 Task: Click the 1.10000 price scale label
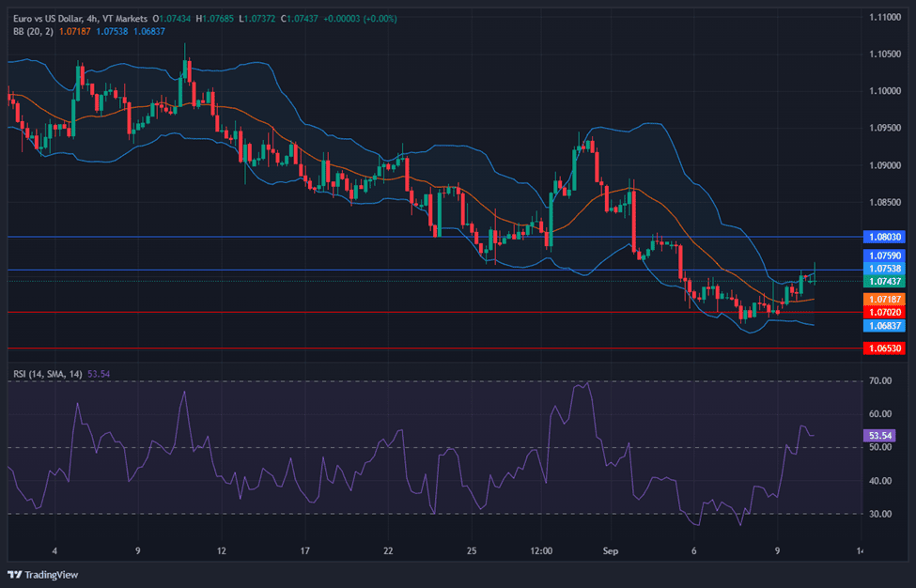(885, 91)
